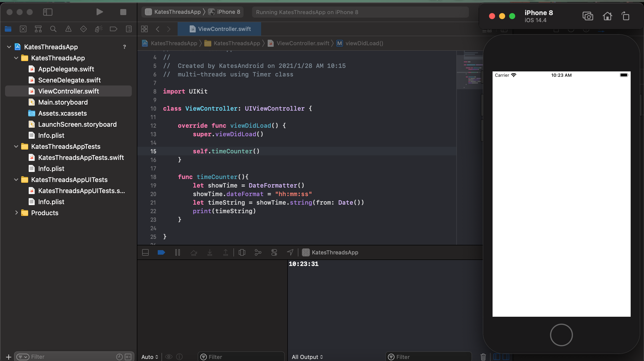Choose KatesThreadsApp process in debug bar
Screen dimensions: 644x361
330,252
